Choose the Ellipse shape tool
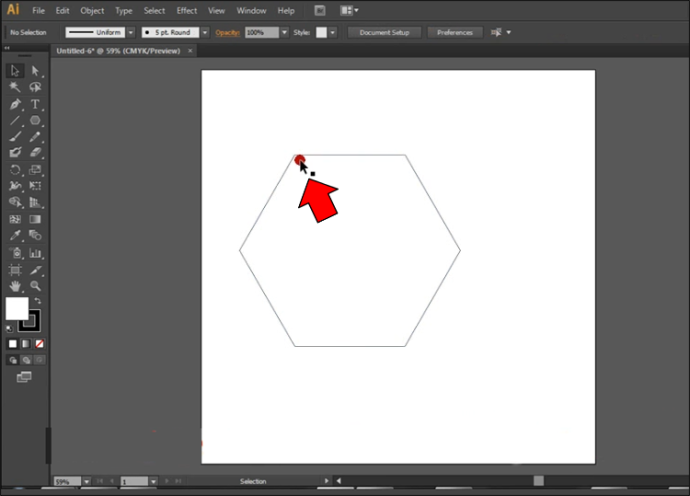The height and width of the screenshot is (496, 690). tap(35, 120)
